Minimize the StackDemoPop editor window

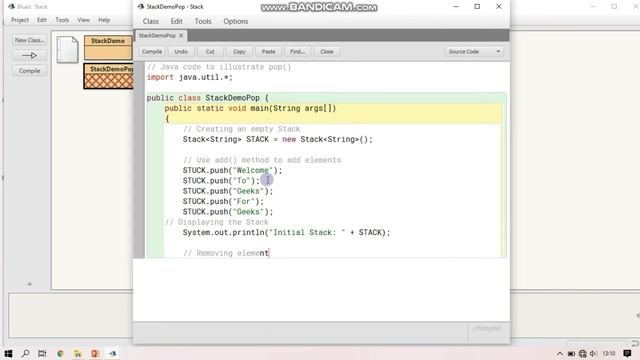coord(456,7)
